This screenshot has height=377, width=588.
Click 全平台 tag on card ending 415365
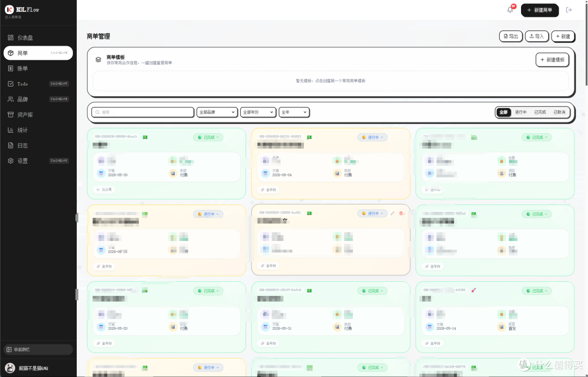click(433, 343)
